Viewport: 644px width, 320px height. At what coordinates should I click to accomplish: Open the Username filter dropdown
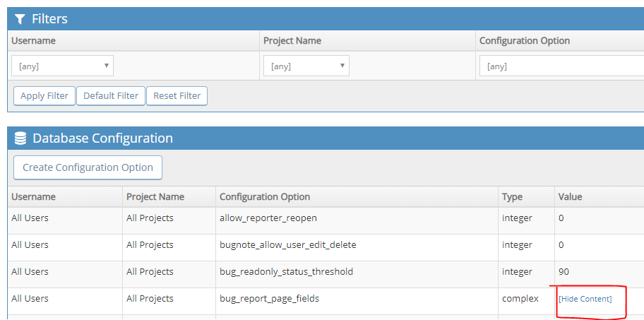[62, 66]
